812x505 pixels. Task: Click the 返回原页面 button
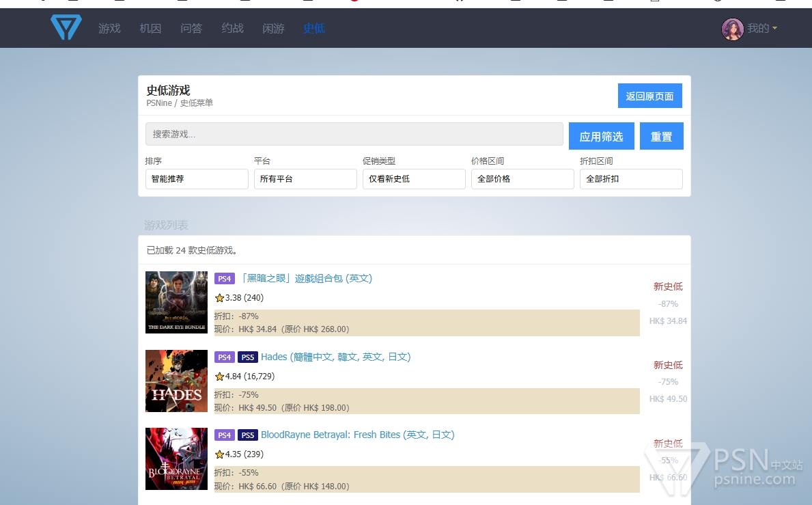tap(649, 96)
